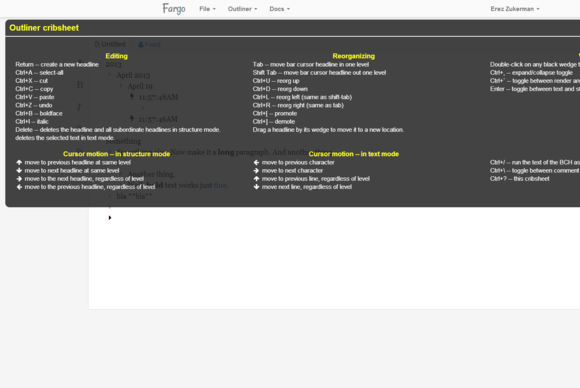Click the dimmed 'fine' link in outline
Image resolution: width=580 pixels, height=388 pixels.
point(220,185)
